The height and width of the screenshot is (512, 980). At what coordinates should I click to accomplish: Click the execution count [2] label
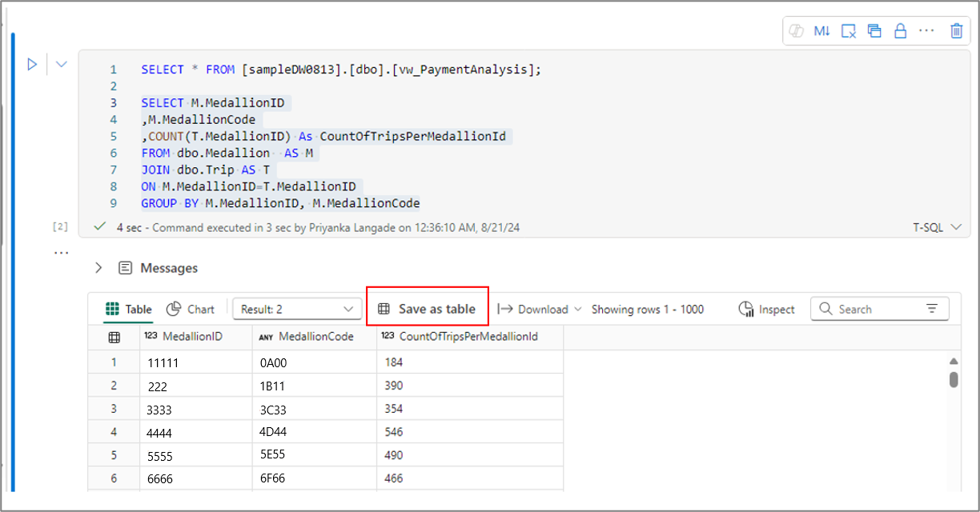point(60,227)
